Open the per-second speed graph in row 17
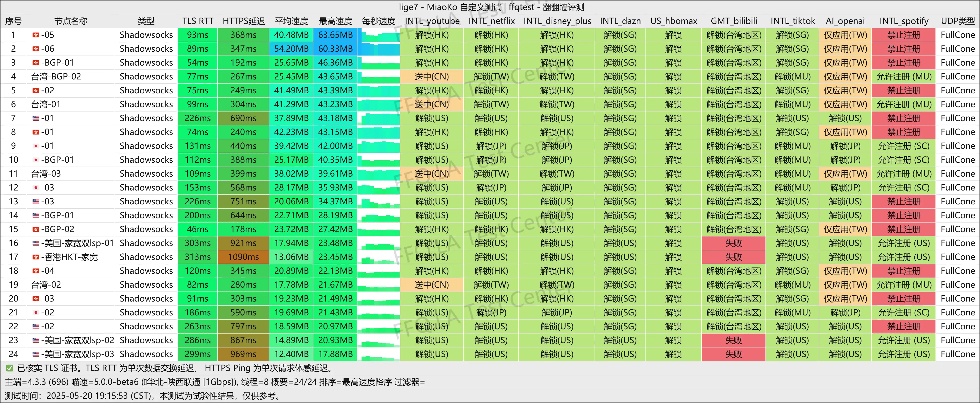Viewport: 980px width, 403px height. pyautogui.click(x=379, y=257)
